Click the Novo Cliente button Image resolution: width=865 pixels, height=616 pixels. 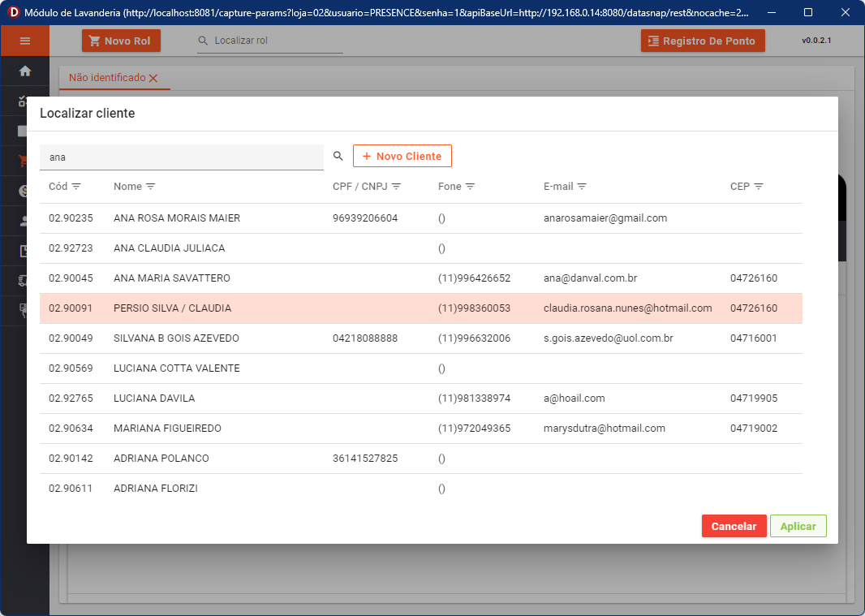pos(402,156)
